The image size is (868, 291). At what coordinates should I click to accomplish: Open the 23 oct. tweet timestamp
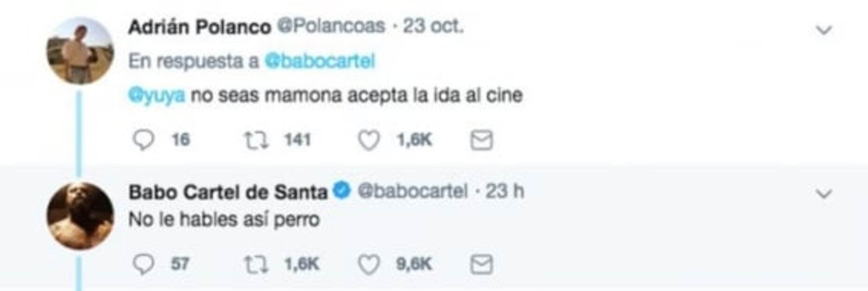(433, 26)
